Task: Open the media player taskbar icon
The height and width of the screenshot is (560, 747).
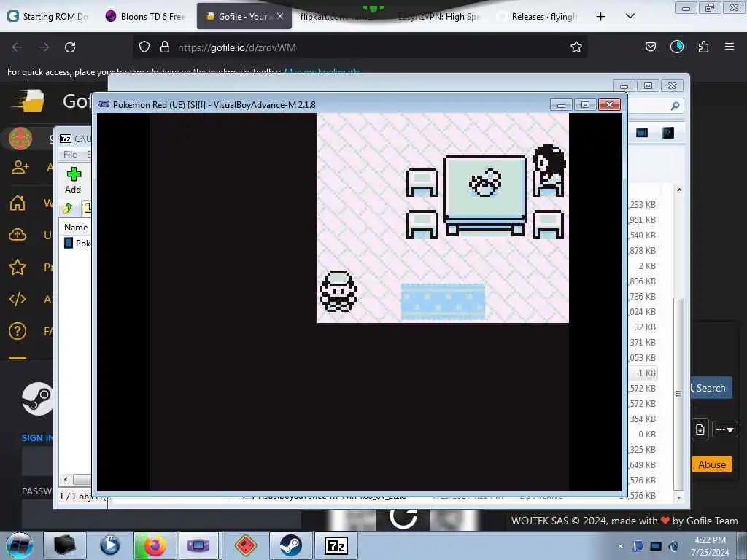Action: [x=109, y=545]
